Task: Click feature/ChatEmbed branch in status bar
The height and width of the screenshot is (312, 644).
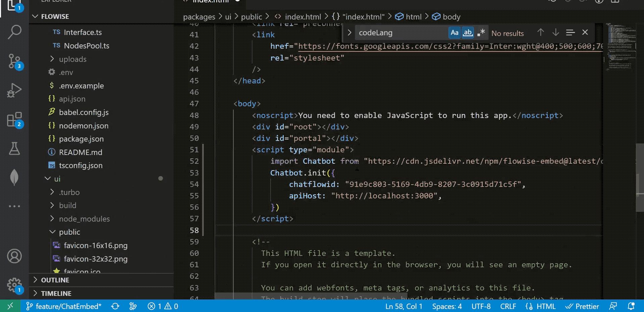Action: 64,306
